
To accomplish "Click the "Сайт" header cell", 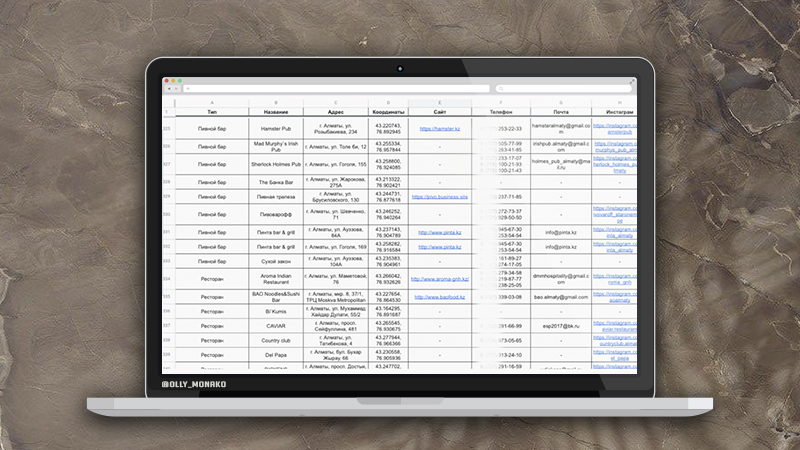I will tap(440, 112).
